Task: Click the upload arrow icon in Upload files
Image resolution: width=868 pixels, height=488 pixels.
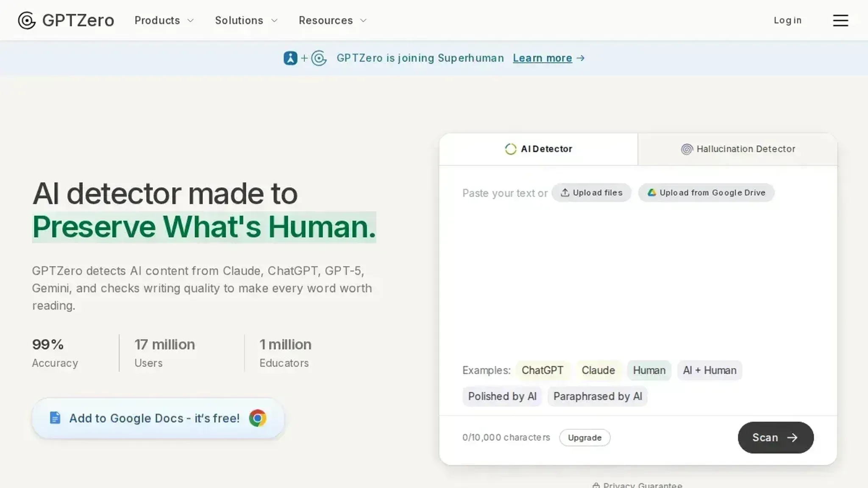Action: pos(565,193)
